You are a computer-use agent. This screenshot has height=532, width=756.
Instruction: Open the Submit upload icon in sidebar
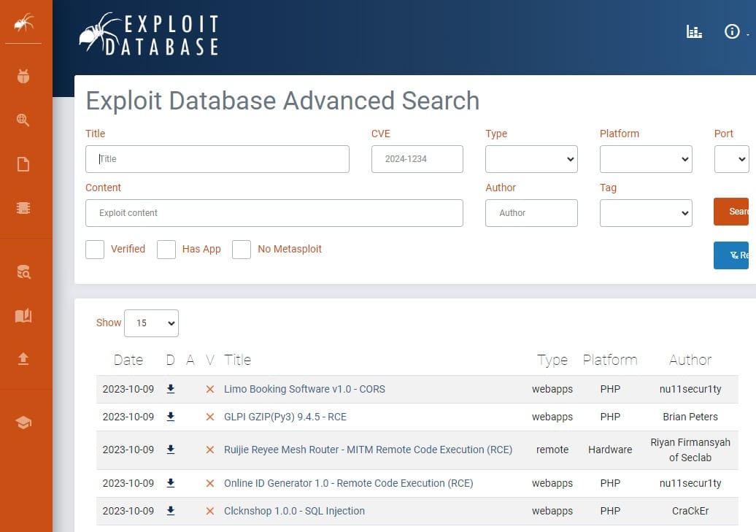pyautogui.click(x=23, y=358)
